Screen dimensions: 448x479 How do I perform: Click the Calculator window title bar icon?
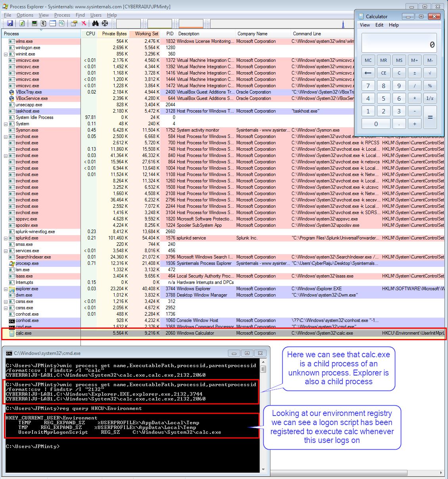361,16
